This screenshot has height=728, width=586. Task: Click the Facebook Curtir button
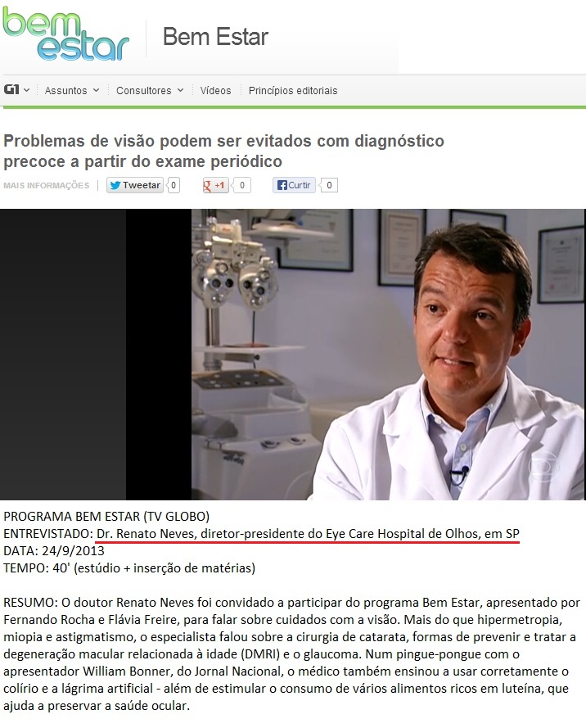[294, 185]
